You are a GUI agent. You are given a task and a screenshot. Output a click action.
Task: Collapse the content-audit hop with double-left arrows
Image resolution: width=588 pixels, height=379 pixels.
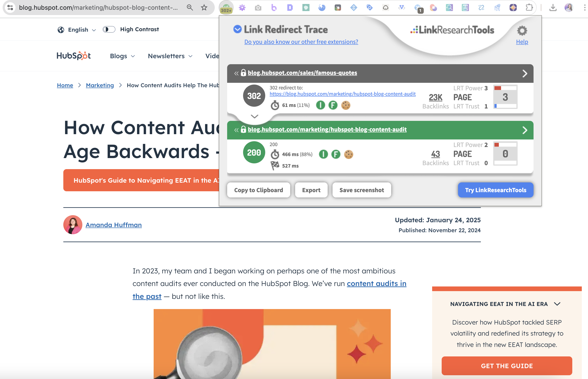tap(236, 130)
